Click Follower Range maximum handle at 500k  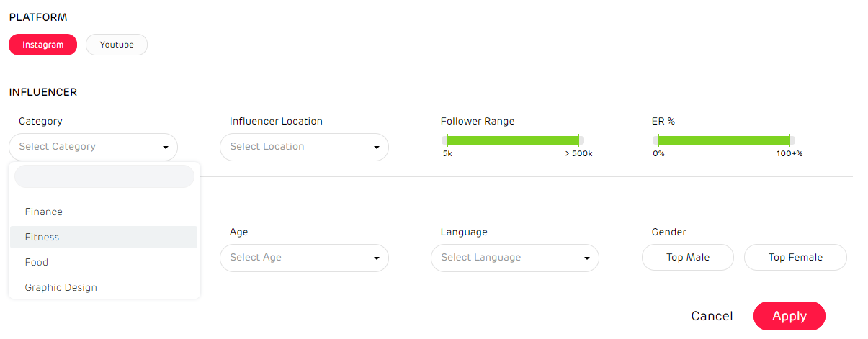click(578, 140)
